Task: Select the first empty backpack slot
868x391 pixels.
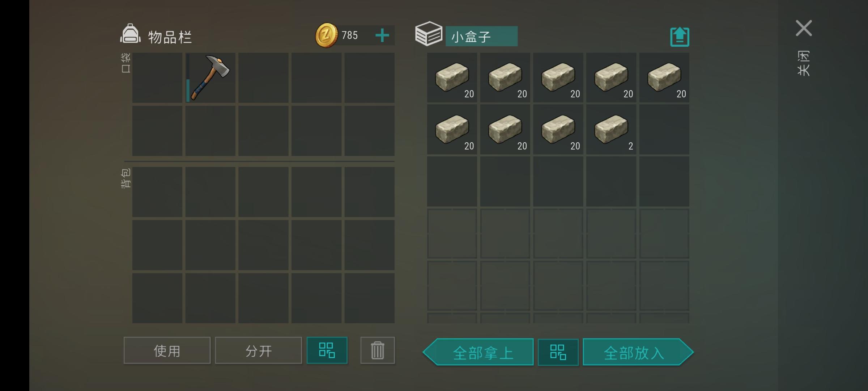Action: pyautogui.click(x=157, y=192)
